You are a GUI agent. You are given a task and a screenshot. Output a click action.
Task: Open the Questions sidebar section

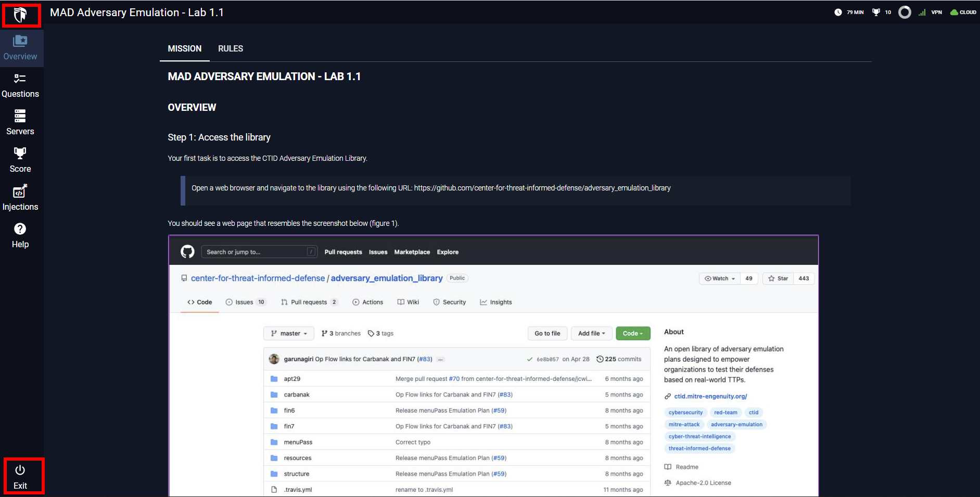[20, 85]
